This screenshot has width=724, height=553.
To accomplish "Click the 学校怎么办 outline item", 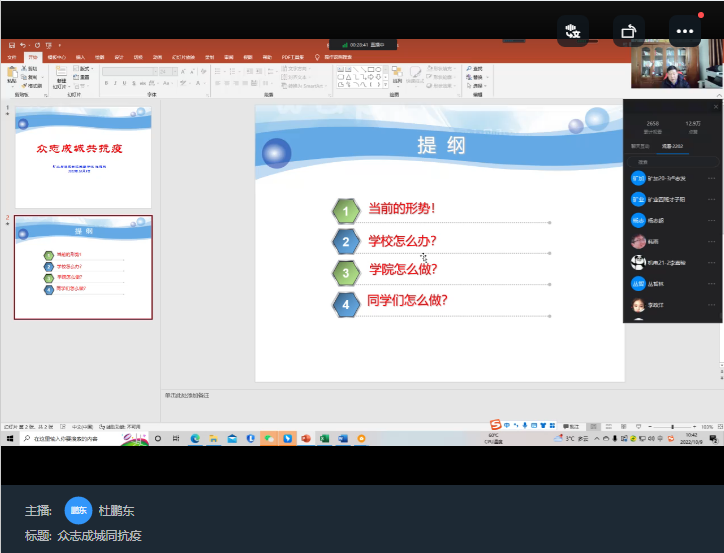I will 402,240.
